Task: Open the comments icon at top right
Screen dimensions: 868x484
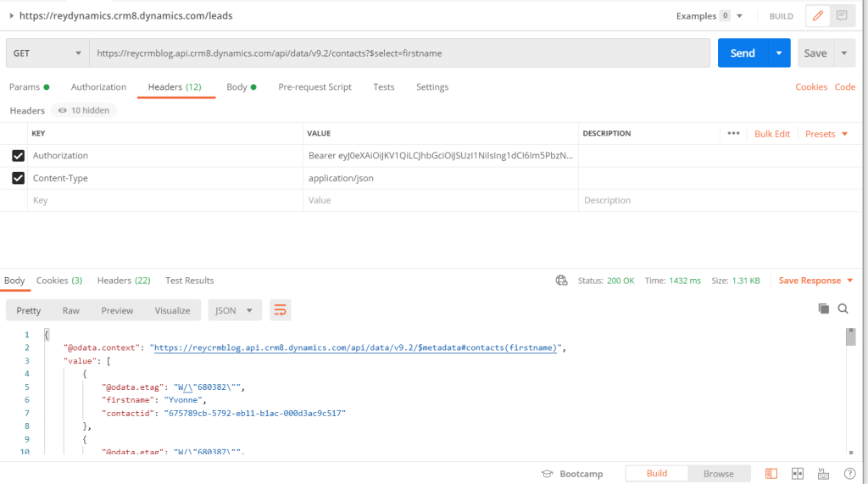Action: point(842,16)
